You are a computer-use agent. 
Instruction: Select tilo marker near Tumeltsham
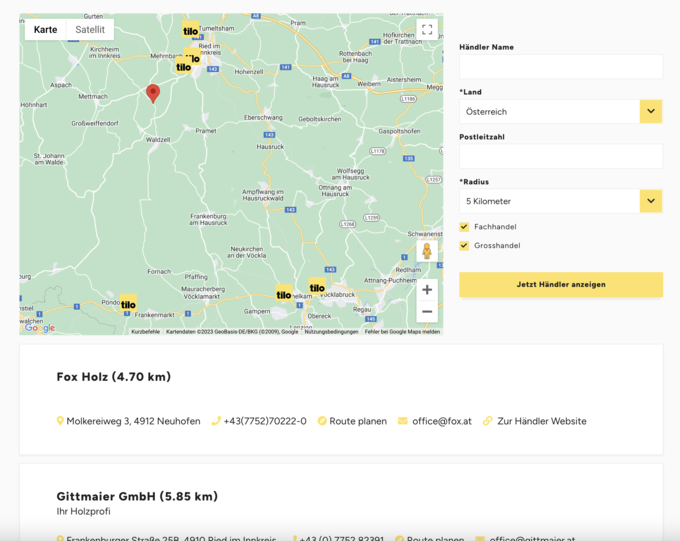coord(190,31)
